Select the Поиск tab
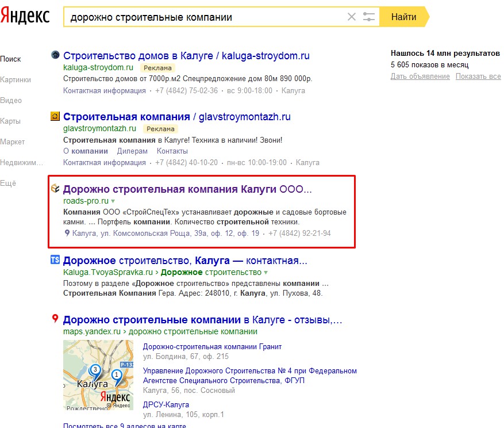504x428 pixels. pos(10,59)
